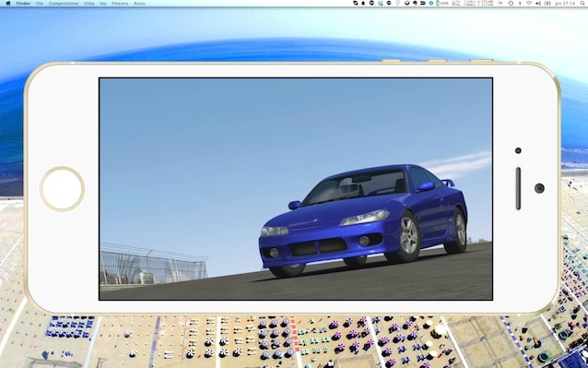Open the Vai menu
588x368 pixels.
point(102,4)
